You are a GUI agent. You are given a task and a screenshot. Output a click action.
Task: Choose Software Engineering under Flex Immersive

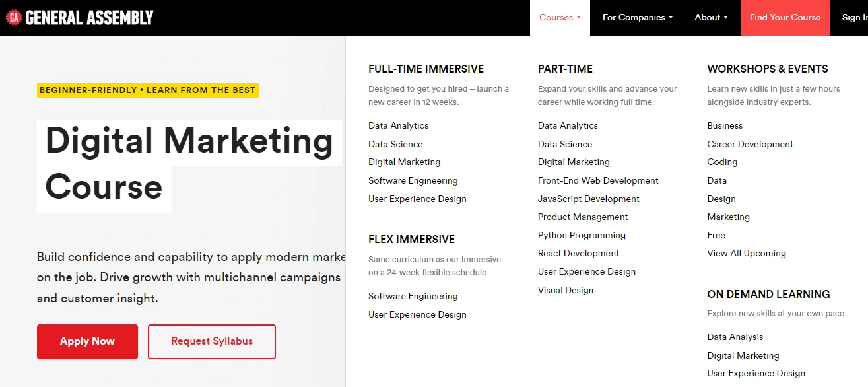pyautogui.click(x=413, y=296)
